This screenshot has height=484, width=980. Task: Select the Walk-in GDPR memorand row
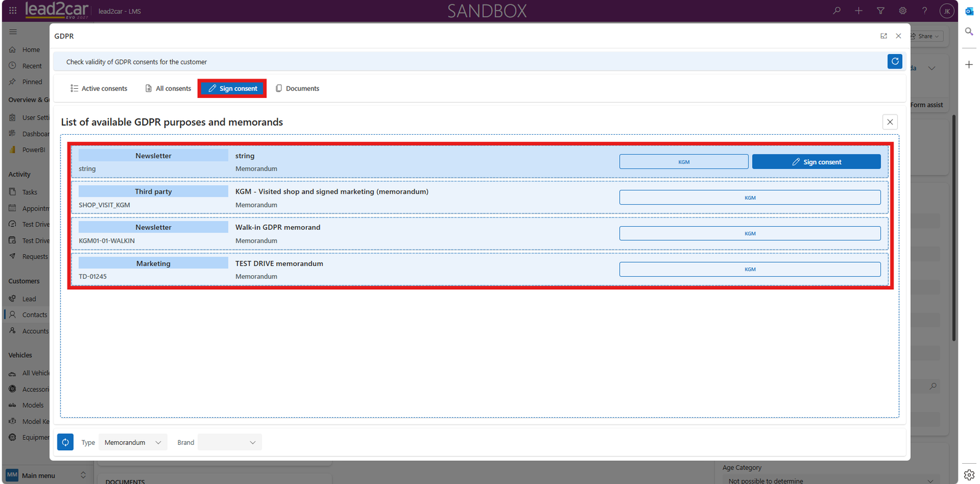[480, 233]
